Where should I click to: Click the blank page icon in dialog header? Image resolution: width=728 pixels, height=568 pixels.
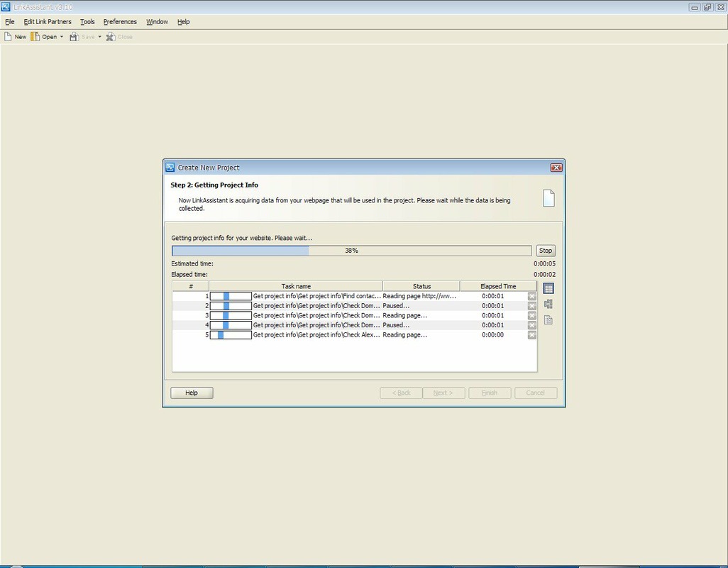coord(548,198)
